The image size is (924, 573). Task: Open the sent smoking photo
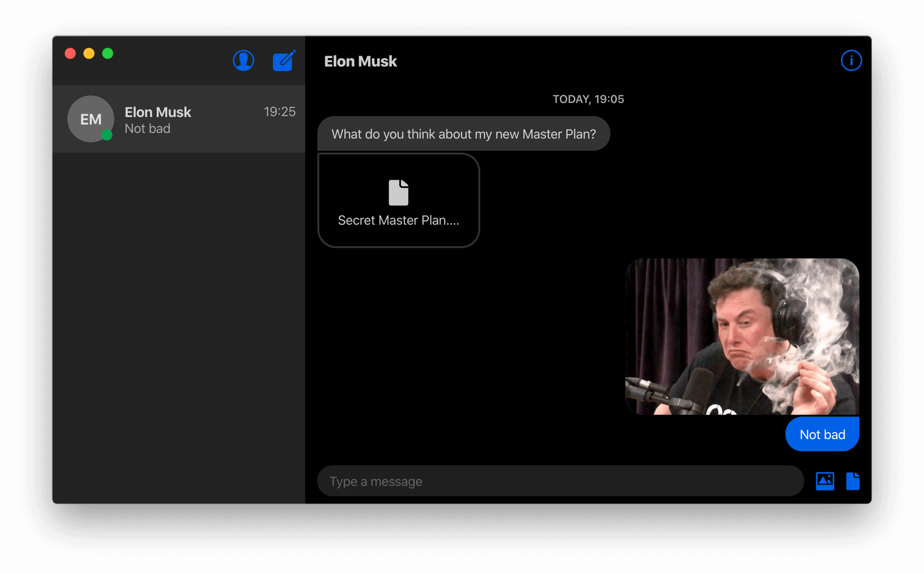click(742, 337)
